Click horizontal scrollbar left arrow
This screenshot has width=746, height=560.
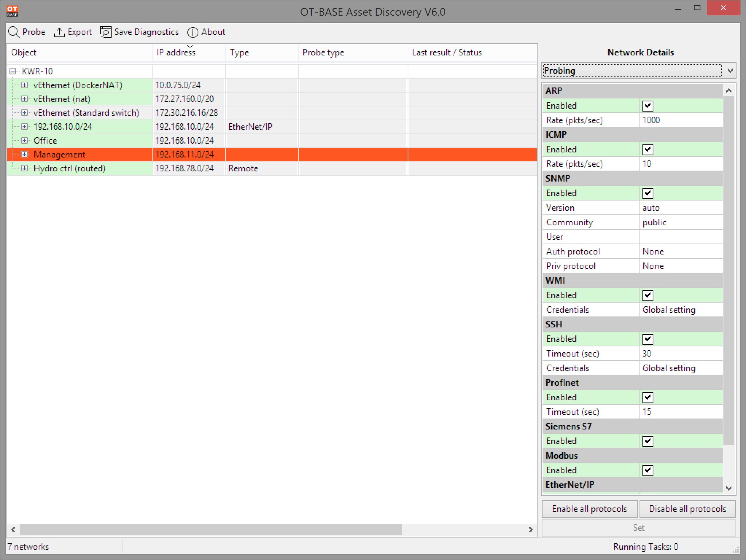pyautogui.click(x=13, y=530)
